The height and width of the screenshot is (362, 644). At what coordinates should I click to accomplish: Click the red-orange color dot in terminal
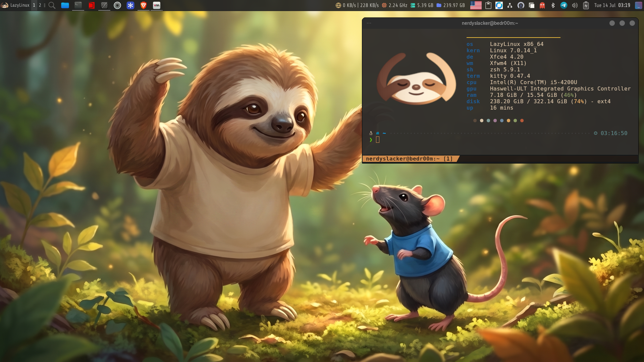point(522,121)
